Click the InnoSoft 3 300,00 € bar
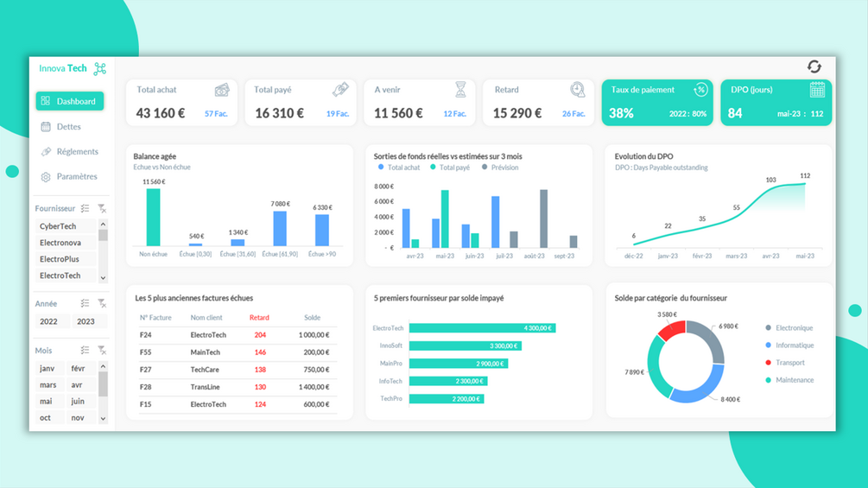The height and width of the screenshot is (488, 868). click(465, 345)
